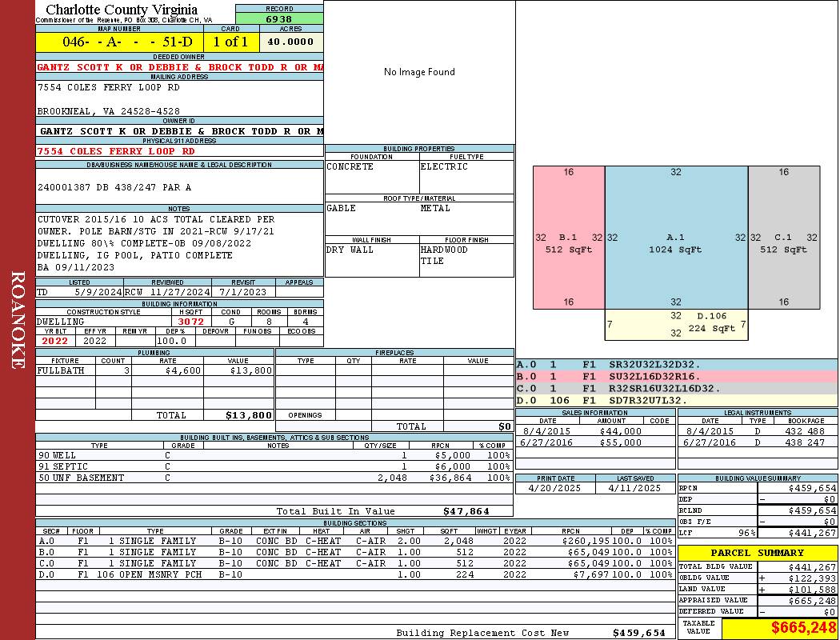The width and height of the screenshot is (840, 640).
Task: Click BROOKNEAL, VA 24528-4528 text
Action: (109, 111)
